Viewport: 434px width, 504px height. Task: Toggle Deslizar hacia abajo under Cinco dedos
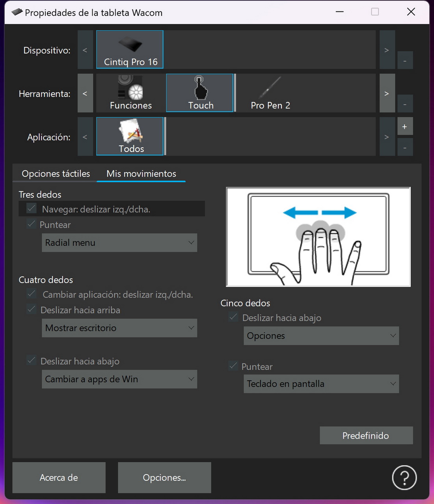233,317
